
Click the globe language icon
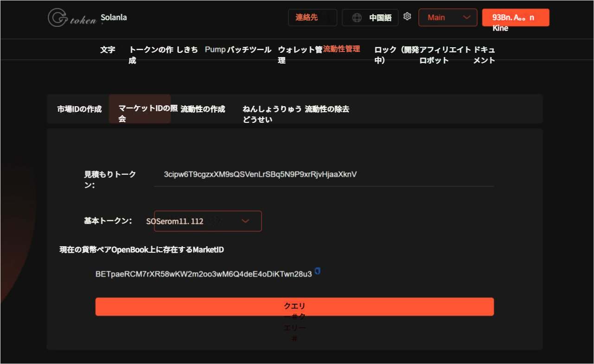point(357,18)
